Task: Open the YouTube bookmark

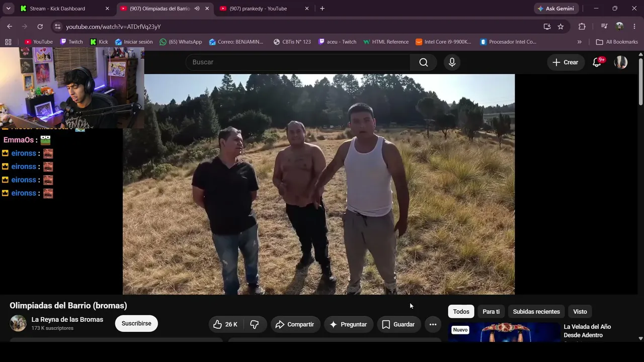Action: pos(39,42)
